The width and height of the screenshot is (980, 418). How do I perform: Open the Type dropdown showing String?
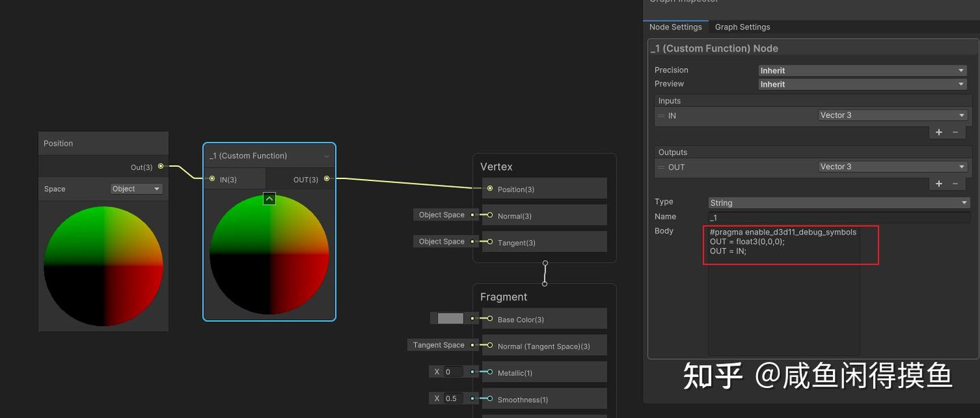(837, 202)
